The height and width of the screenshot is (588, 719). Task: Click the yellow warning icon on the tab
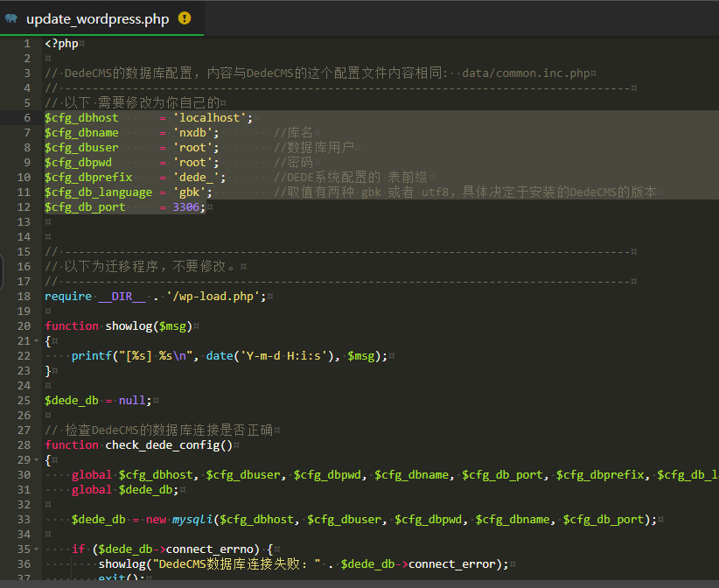coord(185,18)
